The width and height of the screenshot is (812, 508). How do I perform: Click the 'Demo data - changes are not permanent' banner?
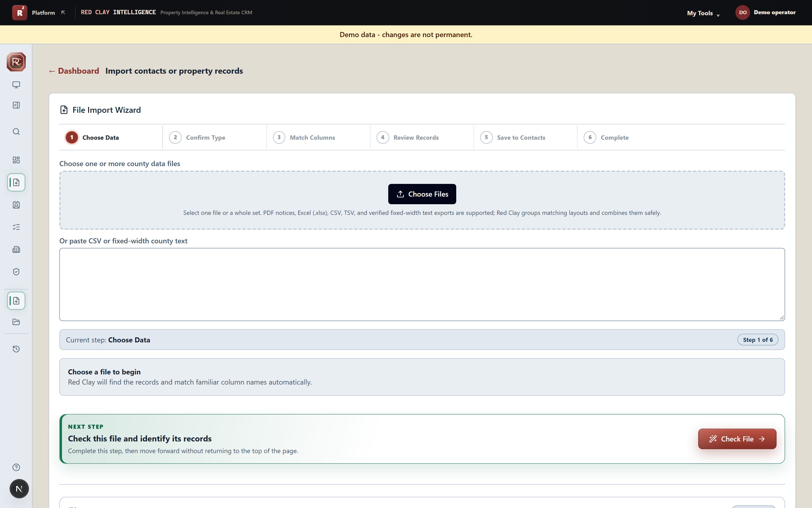(406, 35)
